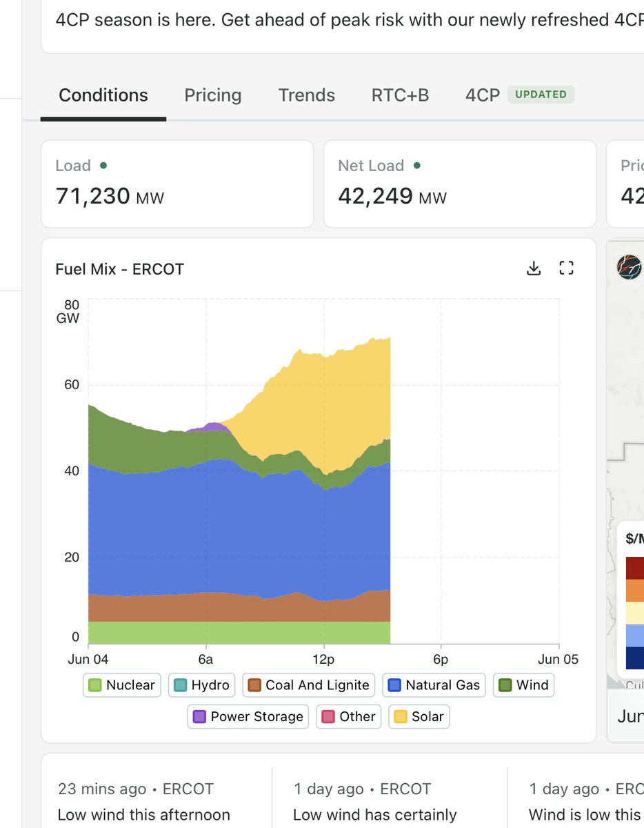Image resolution: width=644 pixels, height=828 pixels.
Task: Click the dark red price legend swatch
Action: coord(635,569)
